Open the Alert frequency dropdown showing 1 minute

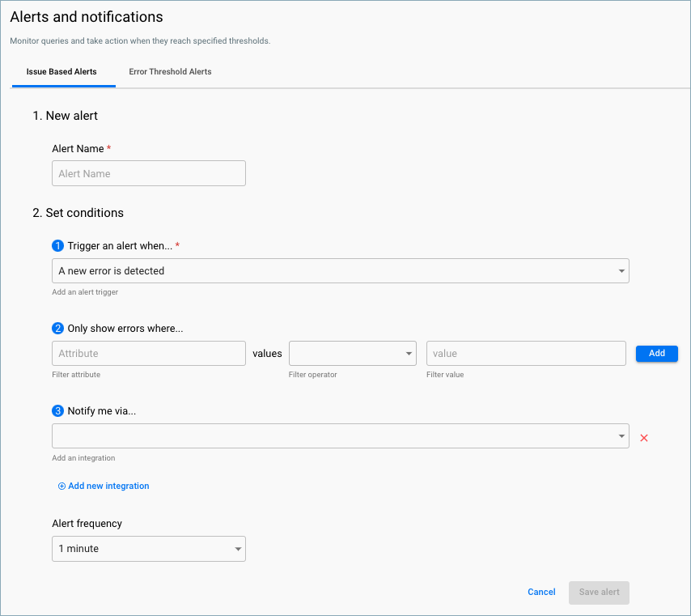pos(149,548)
